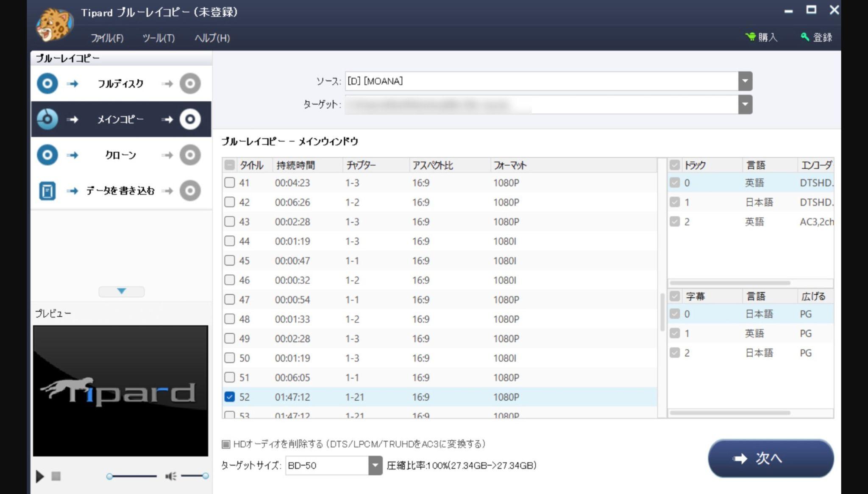Click the Write Data file icon
Viewport: 868px width, 494px height.
pos(47,190)
